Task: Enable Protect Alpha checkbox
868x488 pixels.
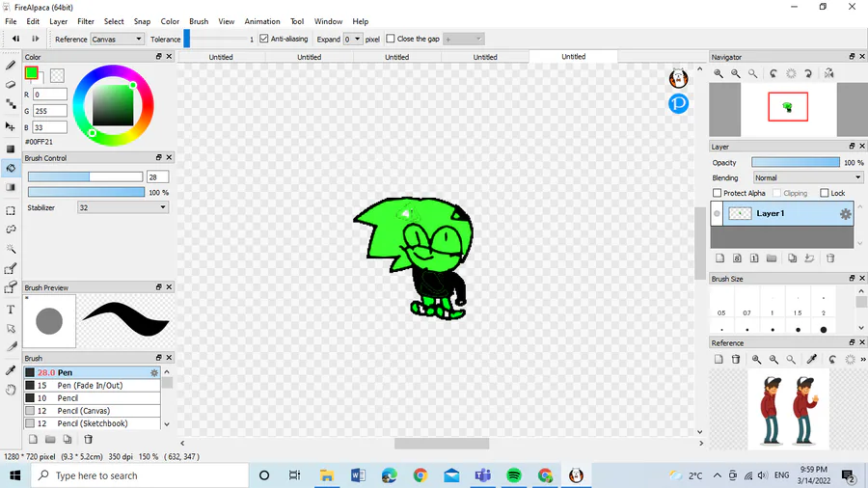Action: point(718,193)
